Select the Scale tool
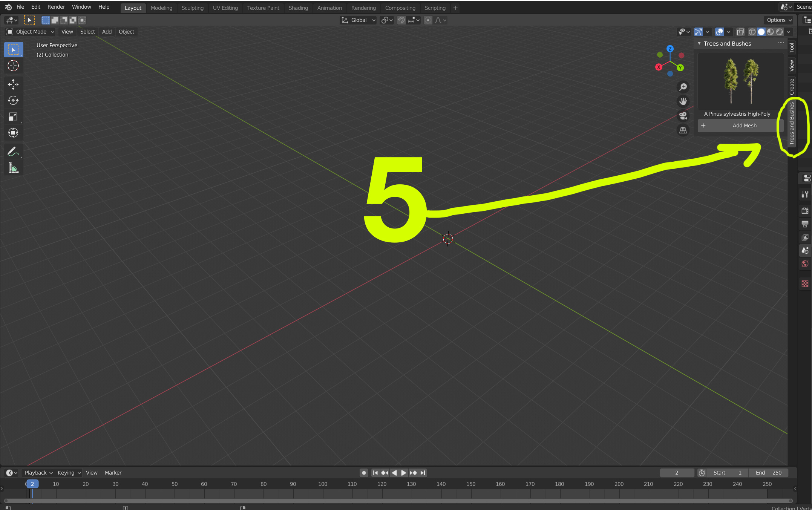 13,116
